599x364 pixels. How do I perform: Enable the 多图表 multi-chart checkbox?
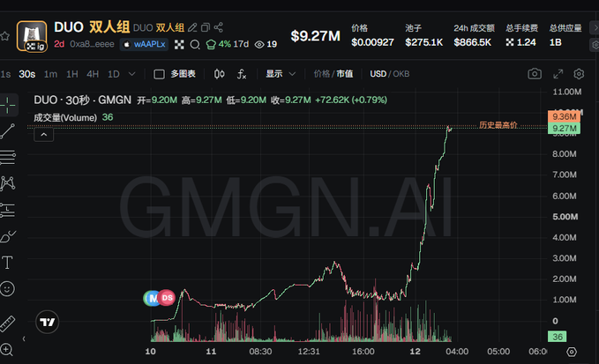[x=159, y=74]
